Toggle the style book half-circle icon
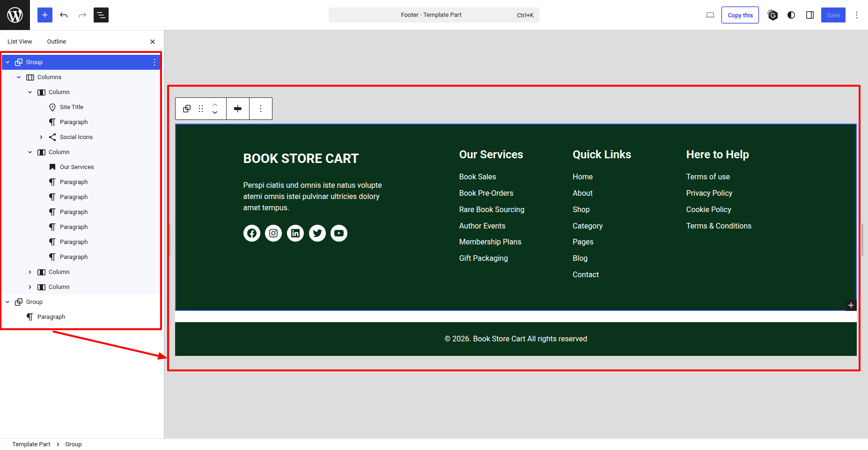This screenshot has width=868, height=450. pyautogui.click(x=791, y=15)
